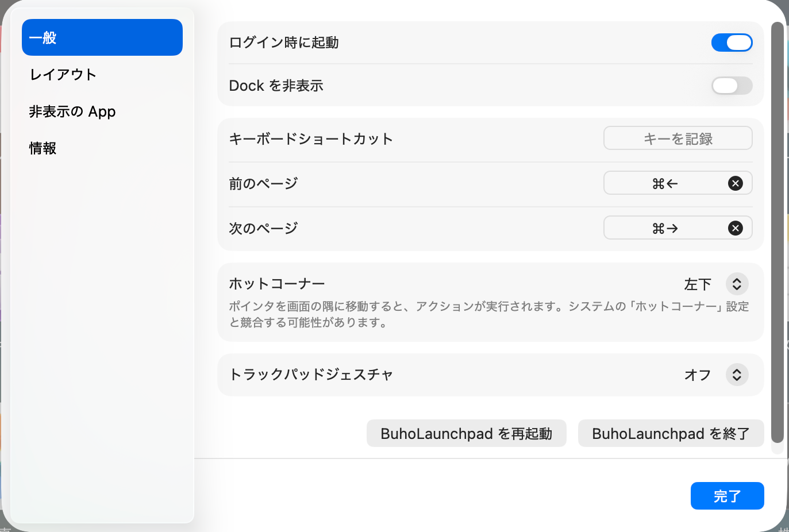This screenshot has height=532, width=789.
Task: Click the ⌘→ shortcut field for 次のページ
Action: (x=664, y=228)
